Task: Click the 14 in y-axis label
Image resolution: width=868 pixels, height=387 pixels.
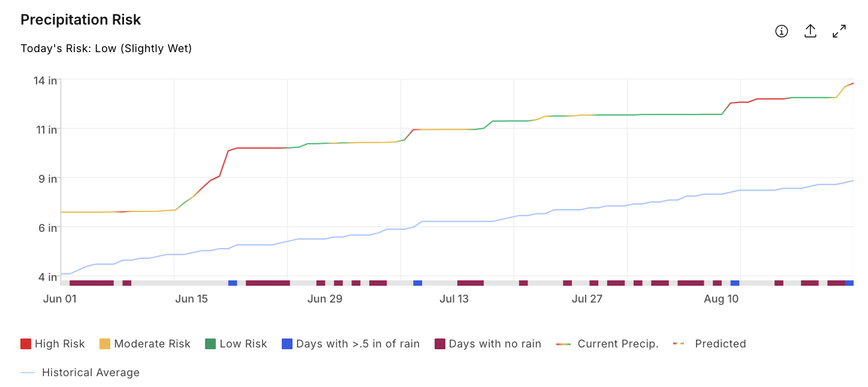Action: pyautogui.click(x=47, y=80)
